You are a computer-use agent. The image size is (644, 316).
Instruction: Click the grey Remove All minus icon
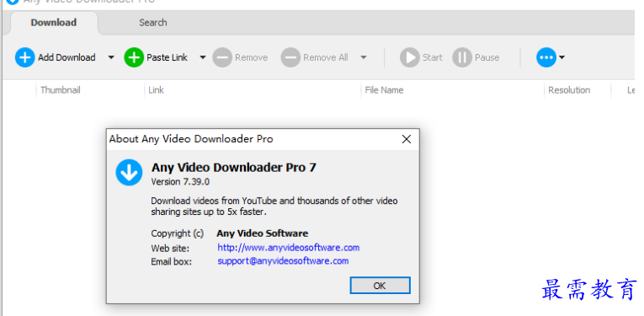(290, 57)
